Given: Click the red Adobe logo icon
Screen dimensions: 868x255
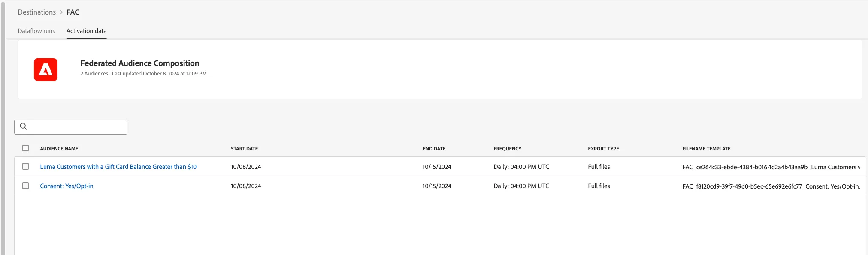Looking at the screenshot, I should tap(45, 69).
